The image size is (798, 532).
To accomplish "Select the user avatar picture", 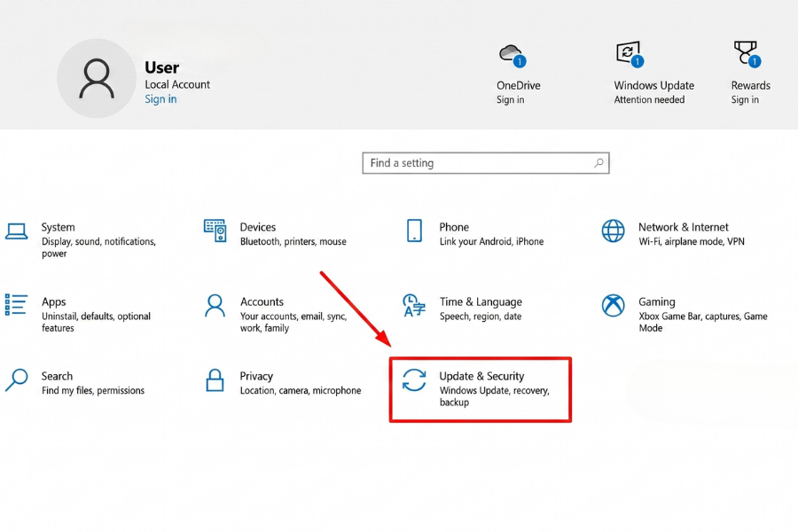I will [97, 78].
